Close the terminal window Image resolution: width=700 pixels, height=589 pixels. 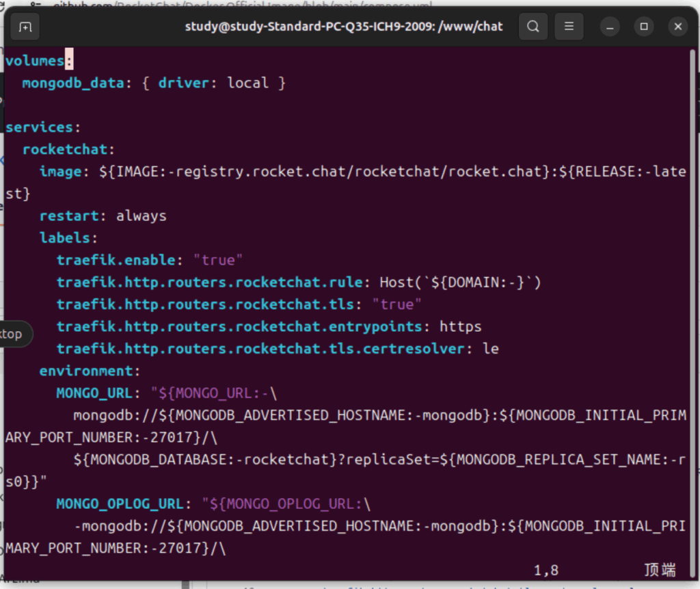click(677, 27)
